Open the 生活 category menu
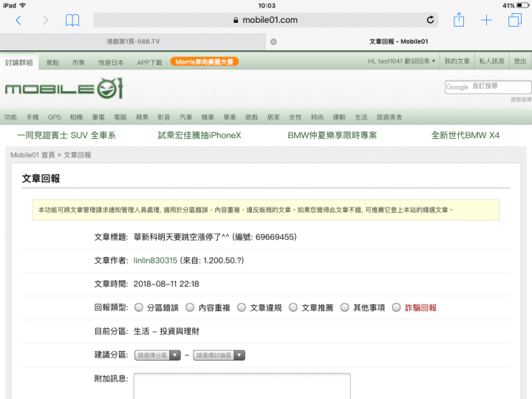 click(x=361, y=117)
